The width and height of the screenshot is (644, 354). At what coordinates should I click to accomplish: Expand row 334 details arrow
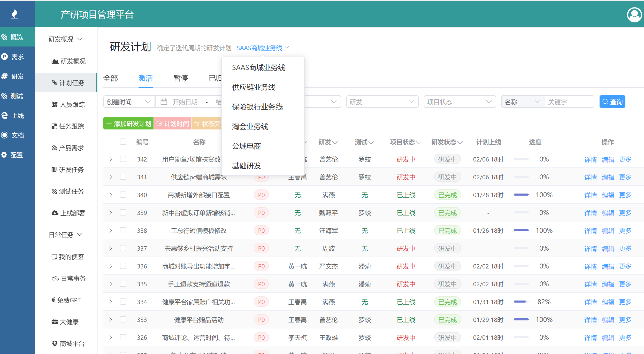[x=111, y=302]
